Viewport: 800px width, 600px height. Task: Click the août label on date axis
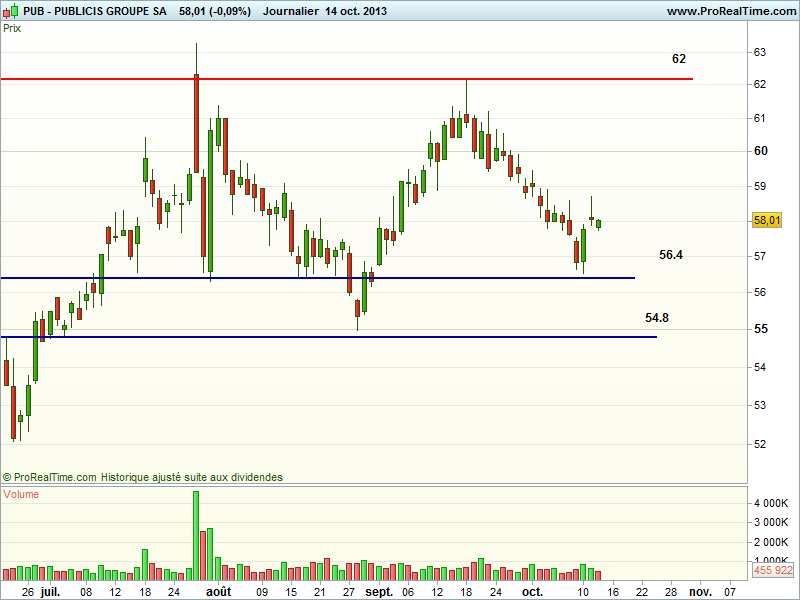point(217,592)
